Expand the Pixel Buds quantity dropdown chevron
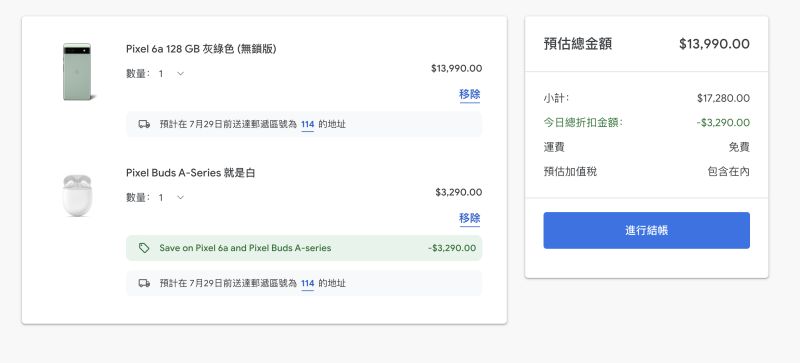This screenshot has height=363, width=800. (x=180, y=198)
